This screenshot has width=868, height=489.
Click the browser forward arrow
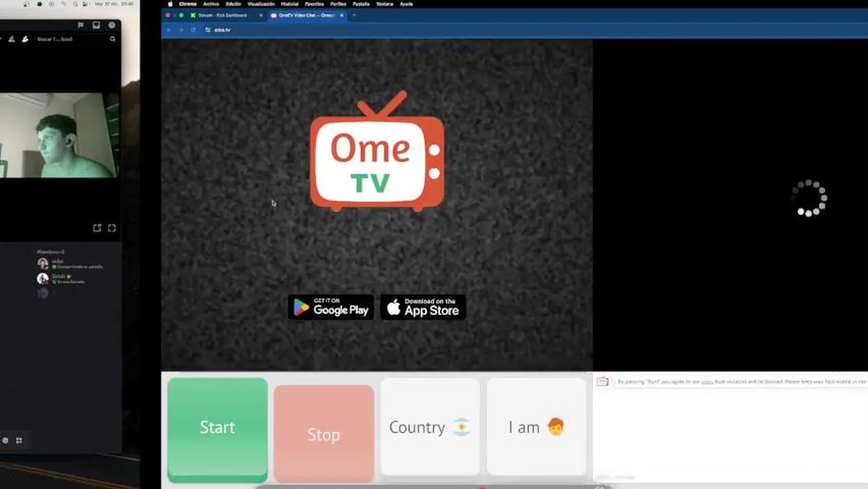click(x=181, y=30)
